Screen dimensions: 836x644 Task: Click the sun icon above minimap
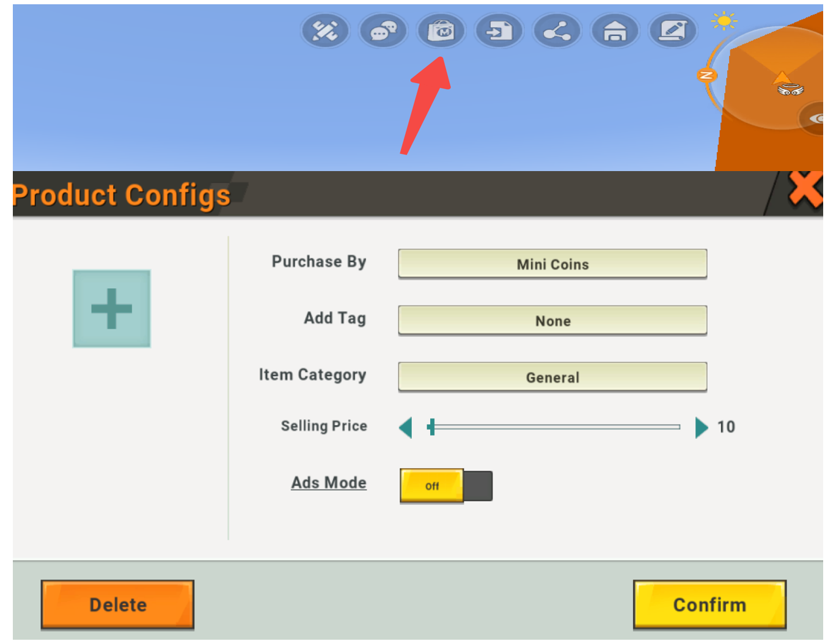coord(724,21)
